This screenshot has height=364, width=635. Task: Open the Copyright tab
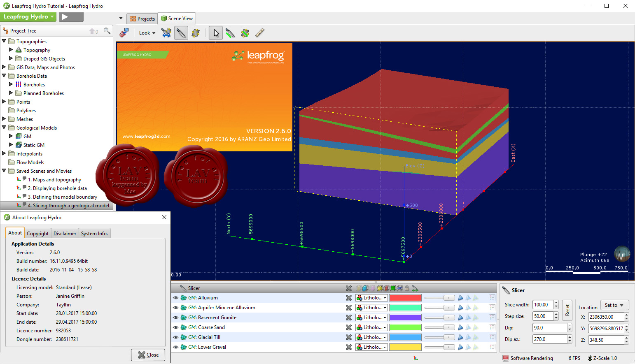pyautogui.click(x=37, y=234)
